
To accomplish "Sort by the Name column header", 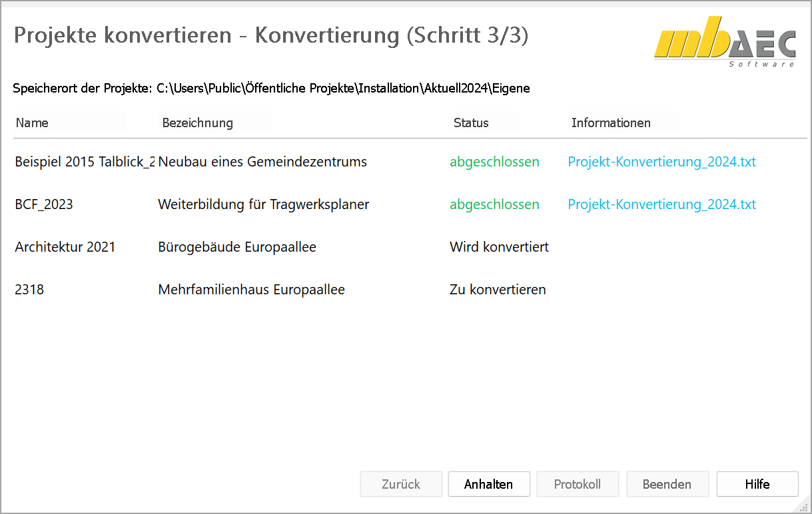I will coord(32,123).
